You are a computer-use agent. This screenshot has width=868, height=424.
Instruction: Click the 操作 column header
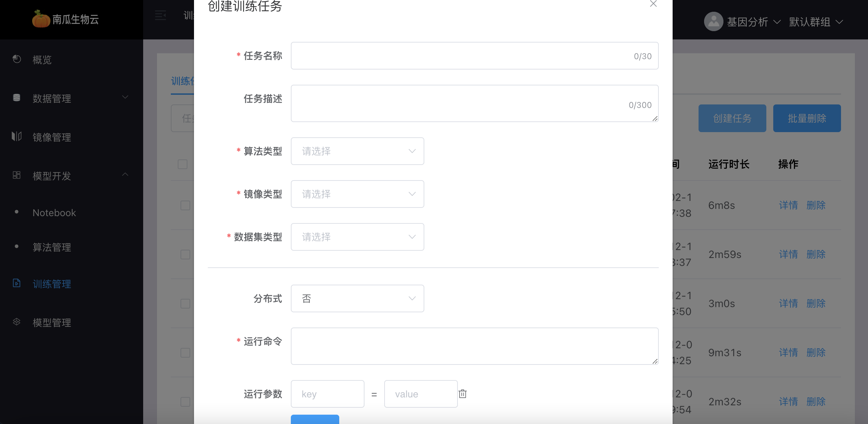tap(788, 164)
